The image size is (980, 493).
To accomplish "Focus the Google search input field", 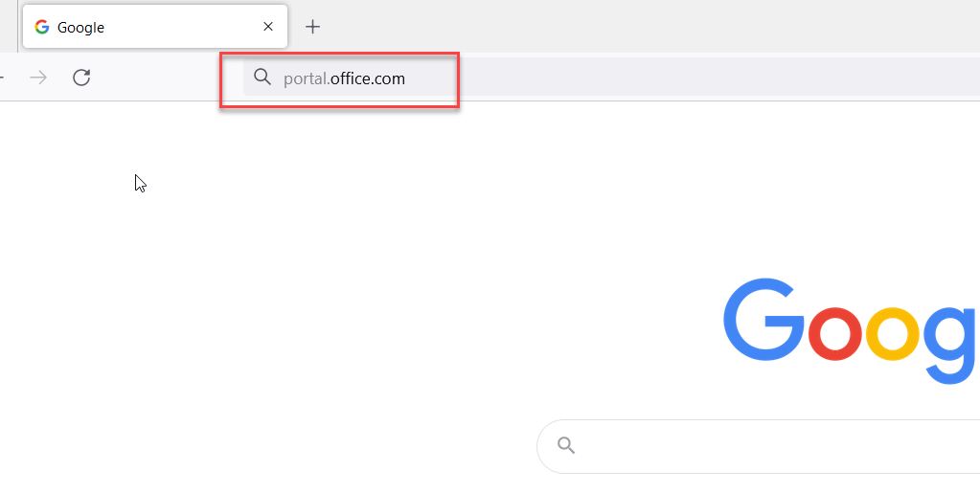I will click(x=775, y=446).
